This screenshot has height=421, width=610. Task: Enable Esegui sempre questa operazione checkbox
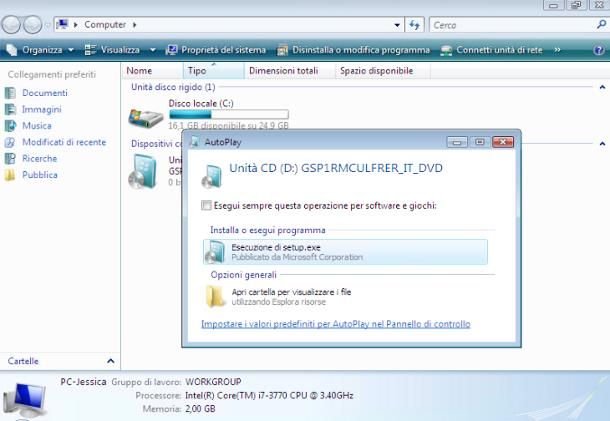(x=206, y=205)
